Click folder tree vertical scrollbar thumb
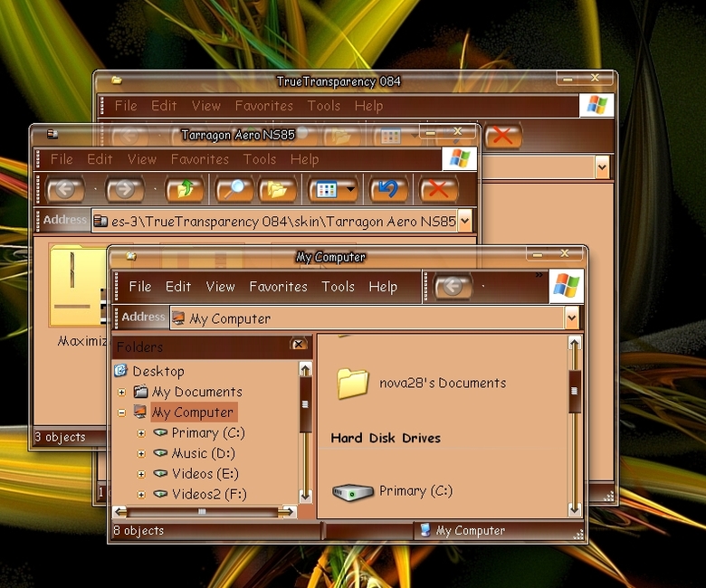706x588 pixels. [305, 404]
